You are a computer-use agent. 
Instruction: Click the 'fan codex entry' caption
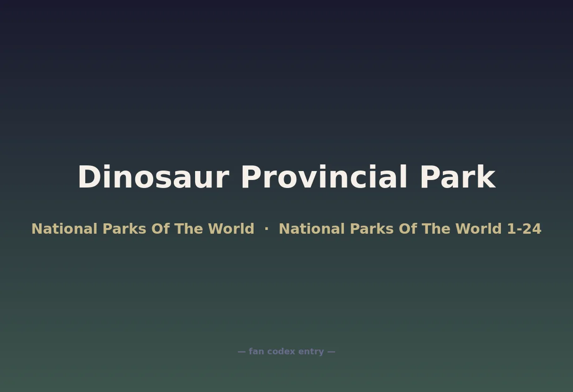(286, 351)
